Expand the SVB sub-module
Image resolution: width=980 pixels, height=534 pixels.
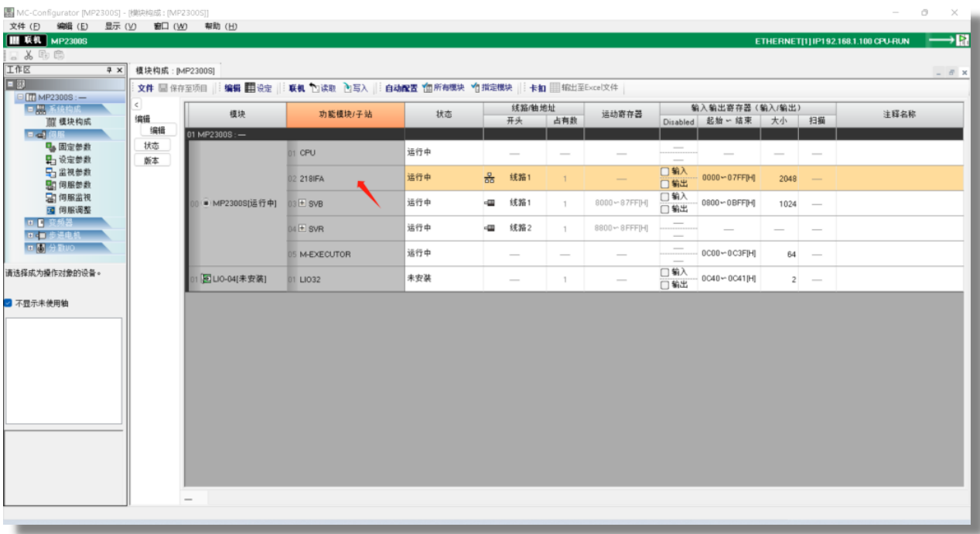(302, 204)
